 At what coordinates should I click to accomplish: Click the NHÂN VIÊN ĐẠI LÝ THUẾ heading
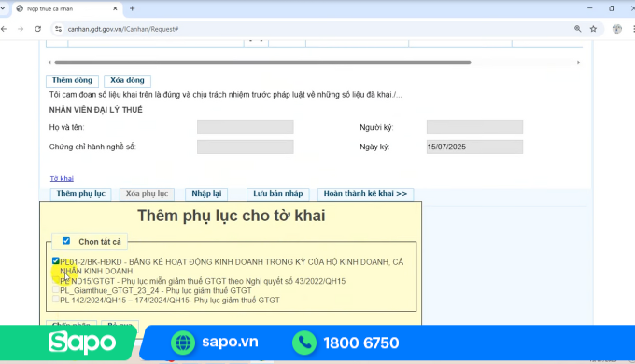(96, 110)
